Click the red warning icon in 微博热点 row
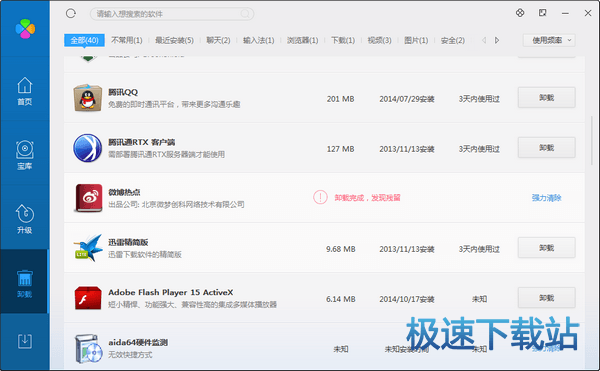Viewport: 600px width, 371px height. 320,197
